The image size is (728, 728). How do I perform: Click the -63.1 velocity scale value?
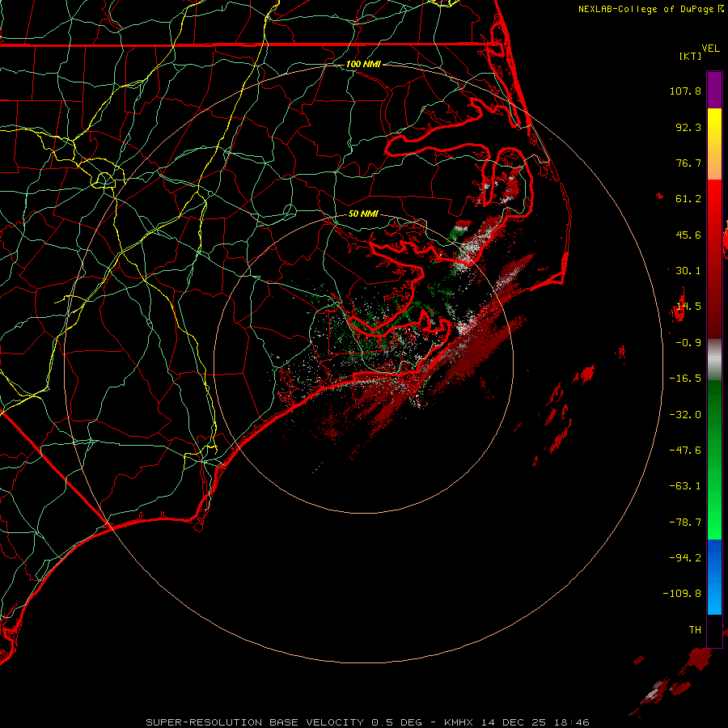(x=685, y=486)
